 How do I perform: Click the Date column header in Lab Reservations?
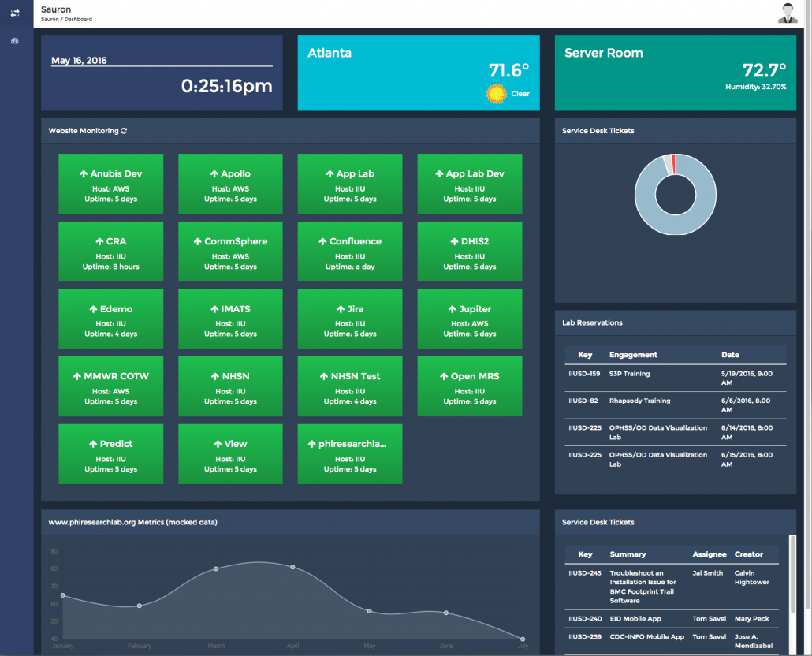(730, 355)
